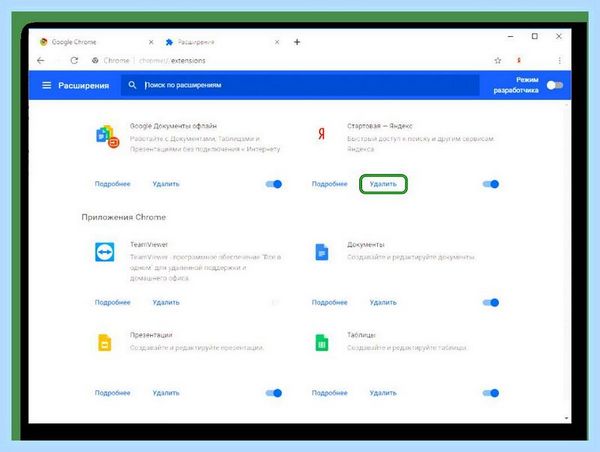Screen dimensions: 600x452
Task: Bookmark this page with the star icon
Action: coord(497,60)
